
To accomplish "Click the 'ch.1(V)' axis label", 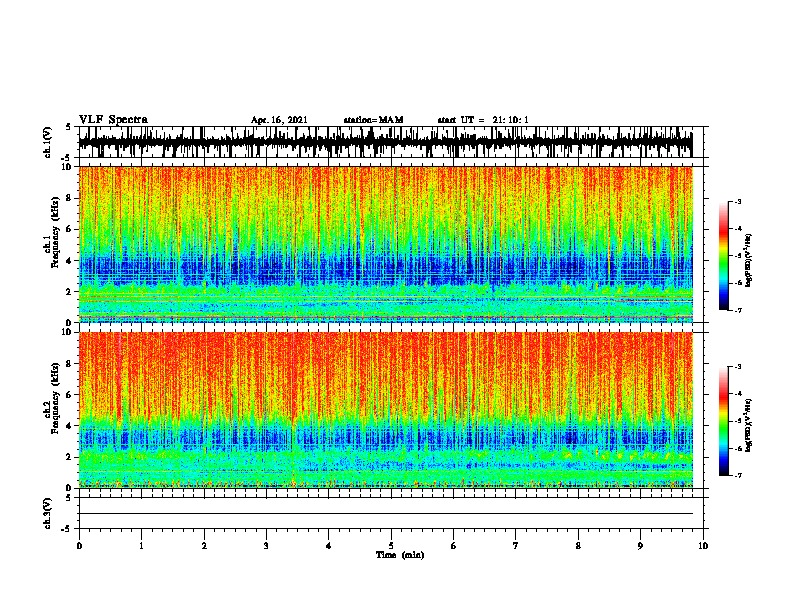I will click(47, 142).
